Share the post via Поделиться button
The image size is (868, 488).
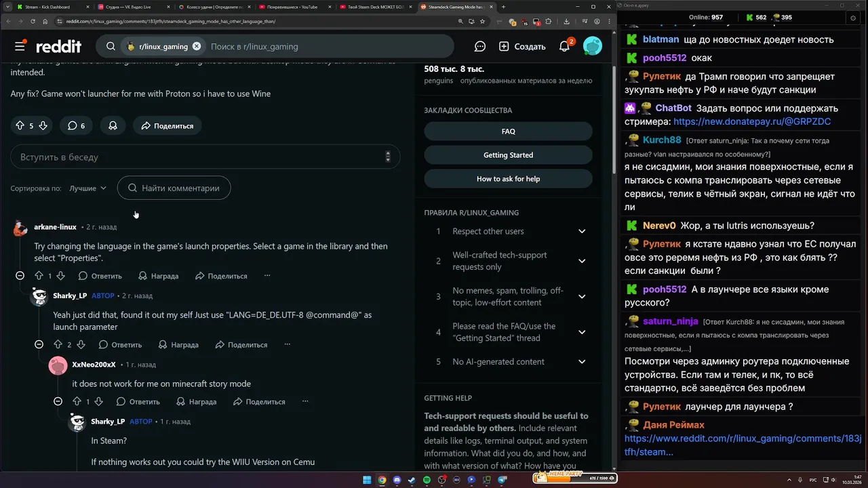coord(167,125)
